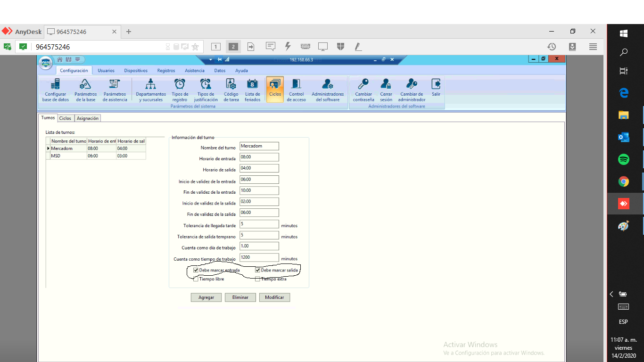
Task: Open Control de acceso
Action: (x=296, y=90)
